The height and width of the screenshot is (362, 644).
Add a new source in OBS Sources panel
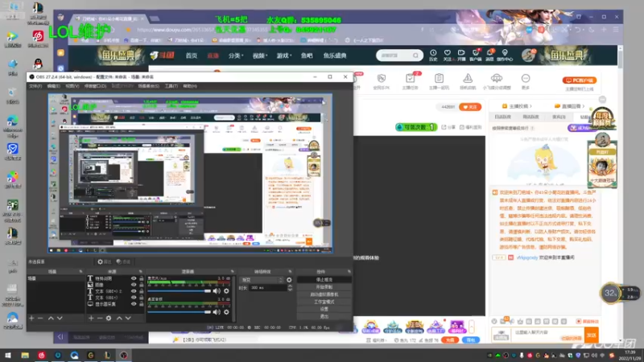point(91,318)
